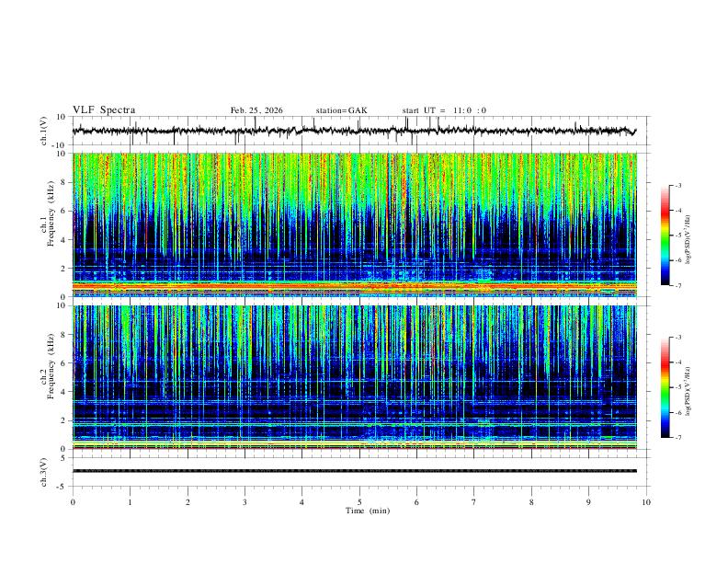Click the ch.2 spectrogram panel

355,377
